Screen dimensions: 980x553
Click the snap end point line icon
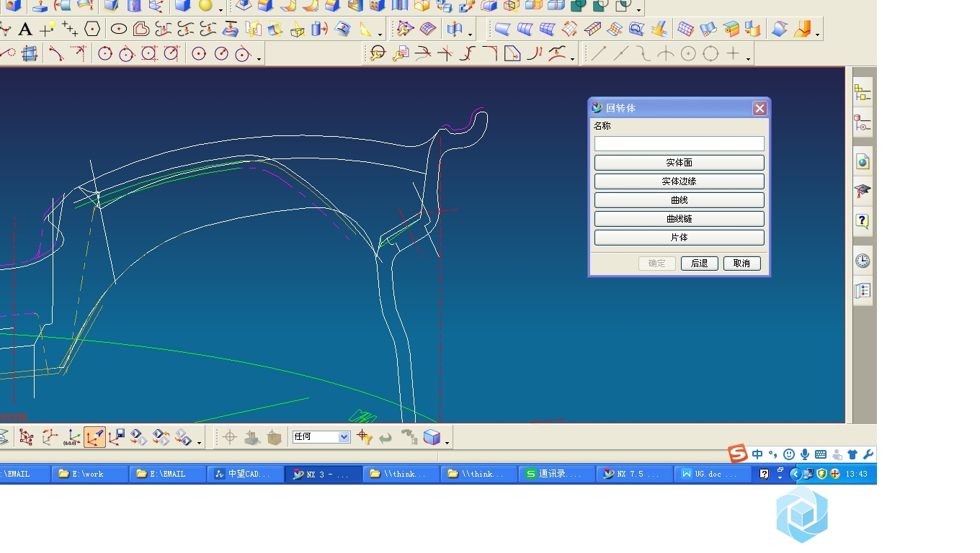(x=600, y=54)
